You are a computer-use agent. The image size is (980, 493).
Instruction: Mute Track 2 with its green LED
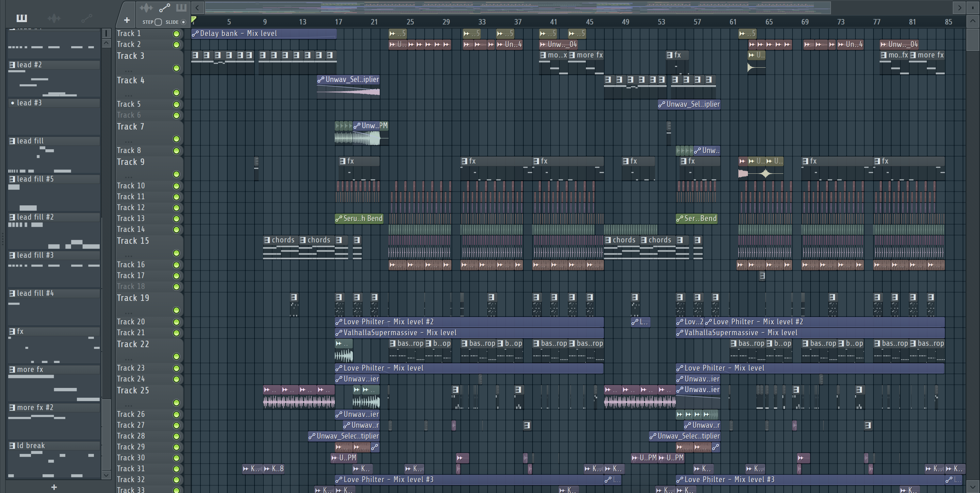(x=176, y=45)
